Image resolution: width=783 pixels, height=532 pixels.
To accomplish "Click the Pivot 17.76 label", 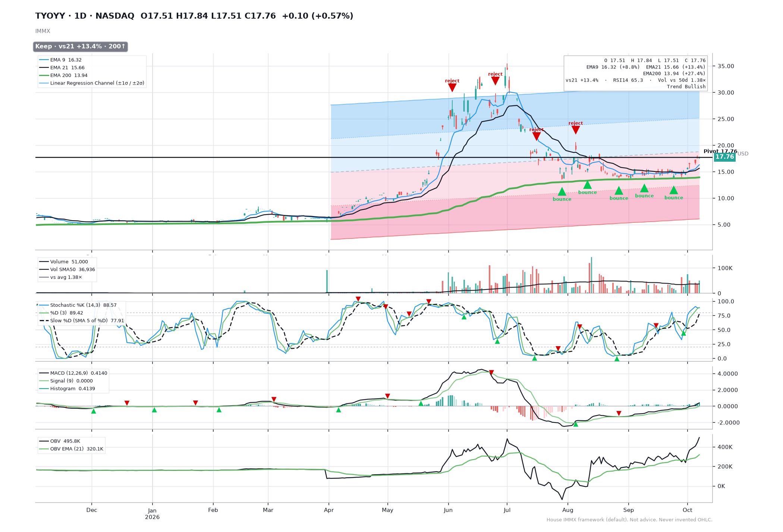I will coord(720,151).
